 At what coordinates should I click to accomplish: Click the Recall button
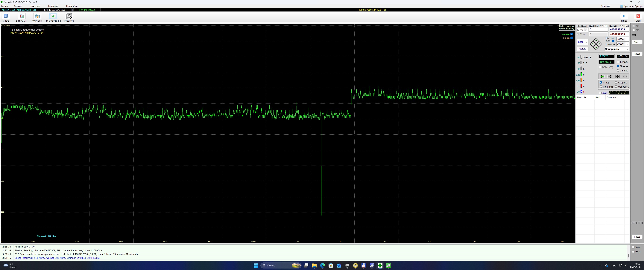click(x=637, y=54)
